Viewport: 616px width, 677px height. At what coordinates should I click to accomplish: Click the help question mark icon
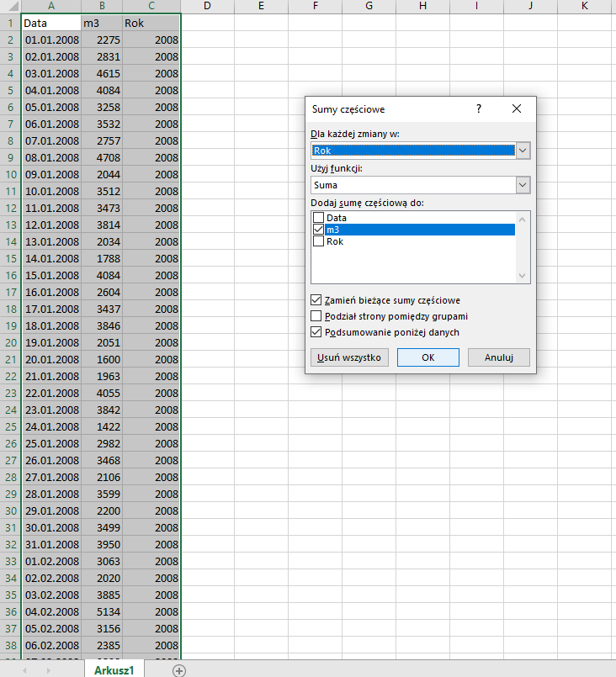click(479, 108)
